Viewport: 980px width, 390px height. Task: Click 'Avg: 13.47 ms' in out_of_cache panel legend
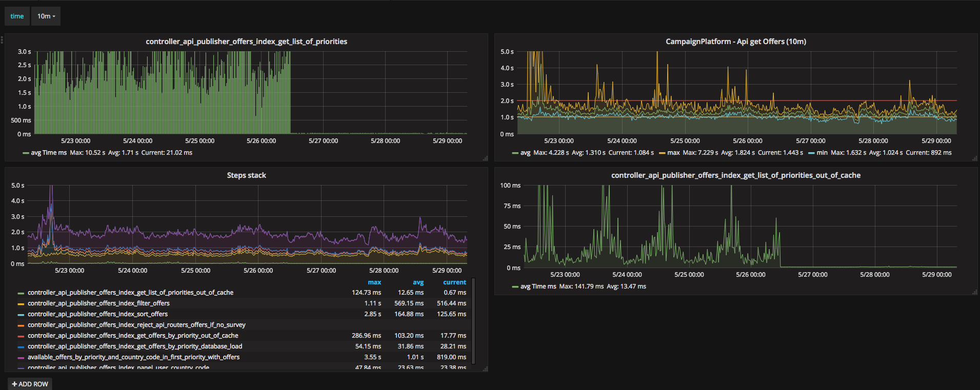627,286
